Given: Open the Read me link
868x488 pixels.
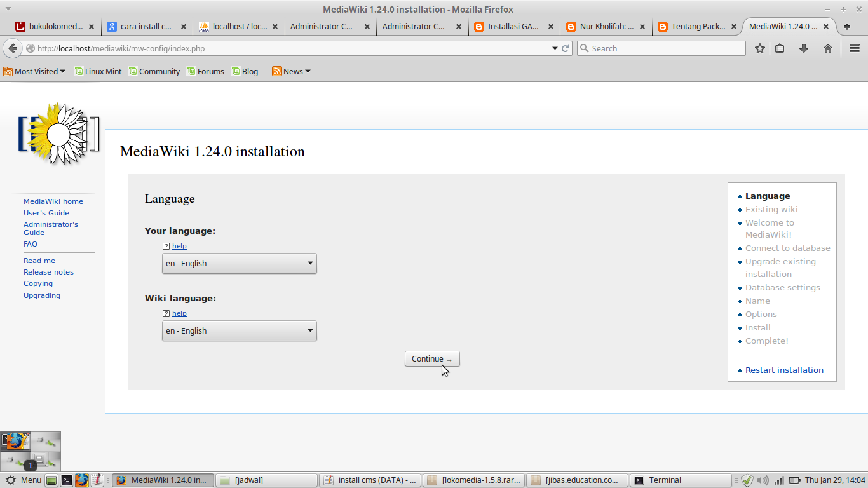Looking at the screenshot, I should (39, 261).
